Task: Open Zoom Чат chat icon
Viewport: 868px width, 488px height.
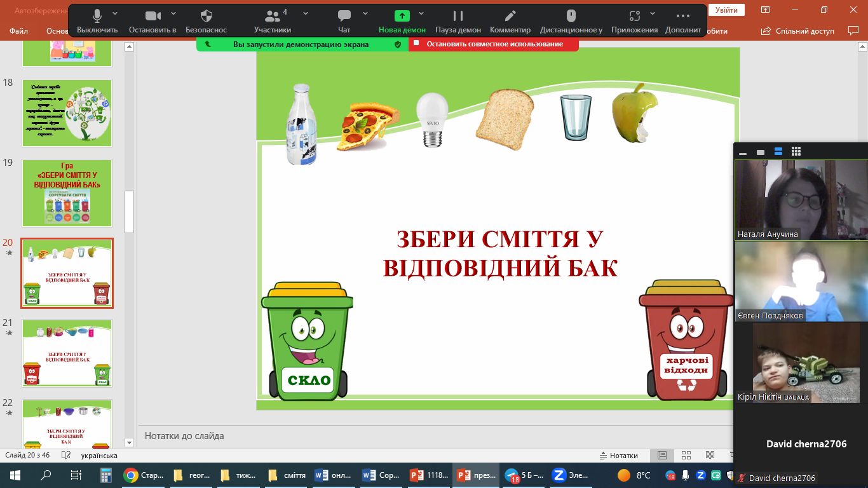Action: (x=344, y=22)
